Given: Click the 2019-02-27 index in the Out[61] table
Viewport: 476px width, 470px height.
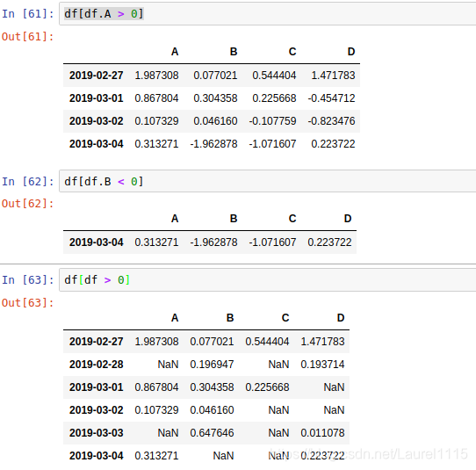Looking at the screenshot, I should tap(97, 76).
